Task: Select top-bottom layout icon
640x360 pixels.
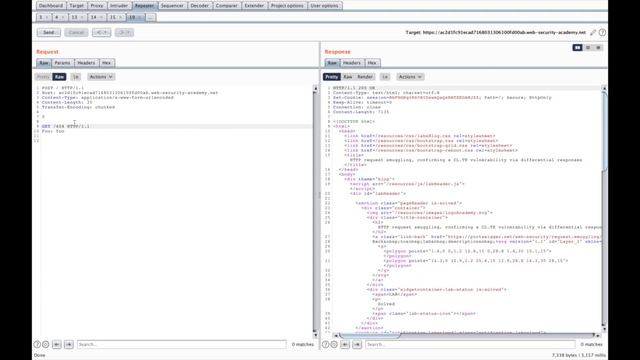Action: tap(588, 48)
